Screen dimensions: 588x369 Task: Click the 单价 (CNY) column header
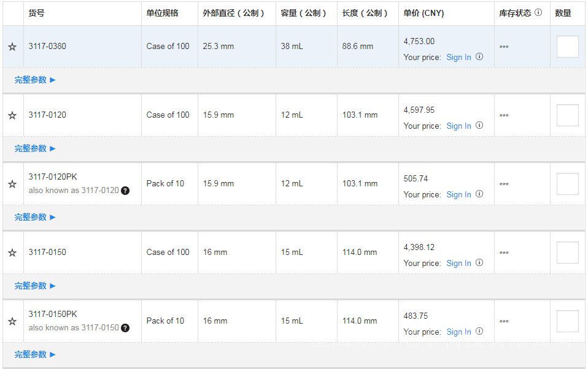(424, 13)
